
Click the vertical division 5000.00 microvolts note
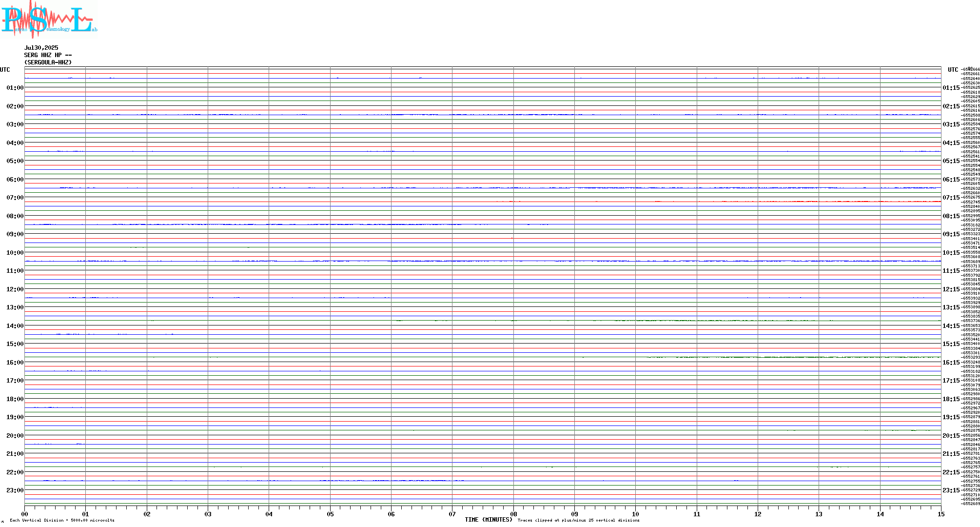coord(62,520)
